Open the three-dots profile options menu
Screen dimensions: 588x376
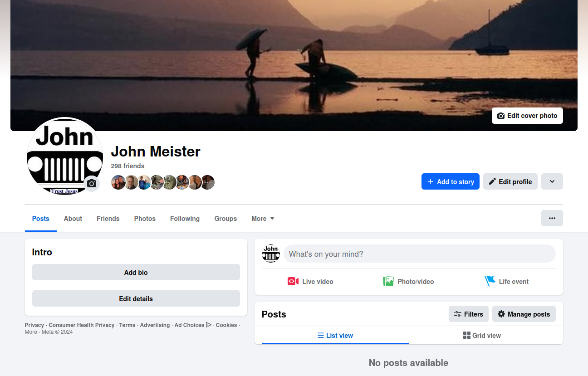(x=552, y=218)
